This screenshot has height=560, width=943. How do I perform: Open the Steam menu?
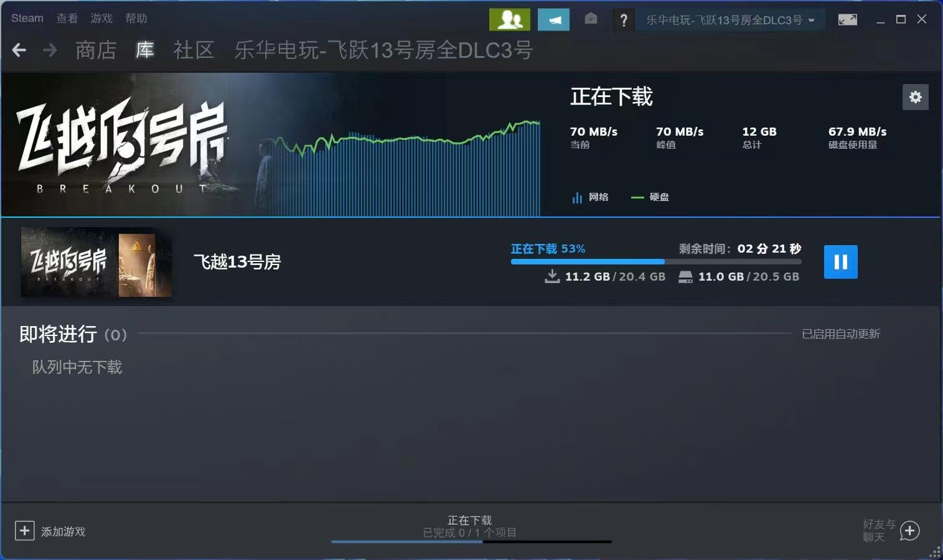click(x=27, y=18)
